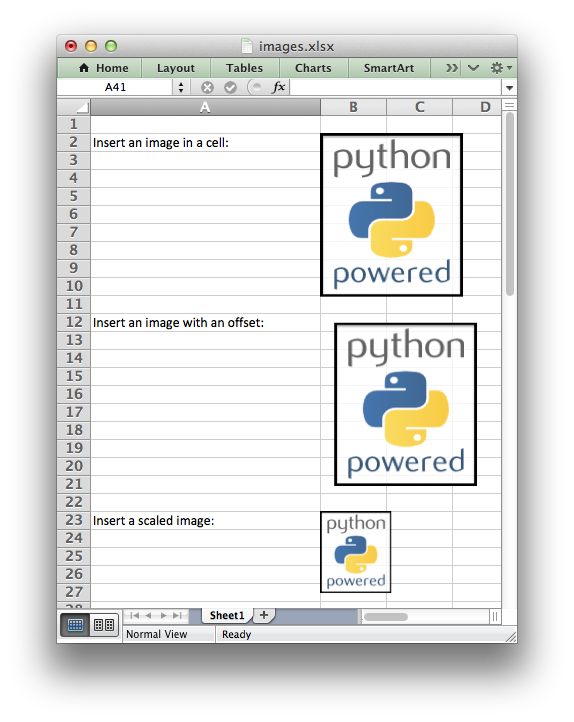Switch to Page Layout view icon
This screenshot has height=722, width=574.
pos(104,625)
